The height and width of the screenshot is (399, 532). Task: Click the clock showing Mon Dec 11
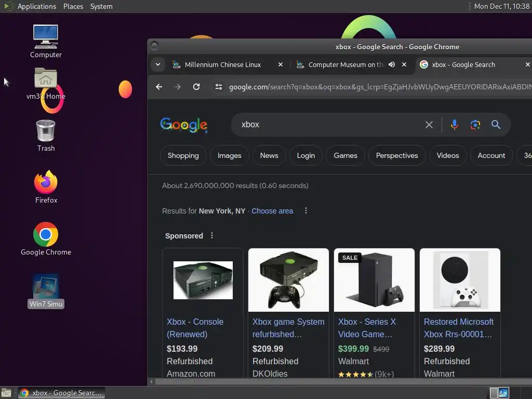pos(501,6)
